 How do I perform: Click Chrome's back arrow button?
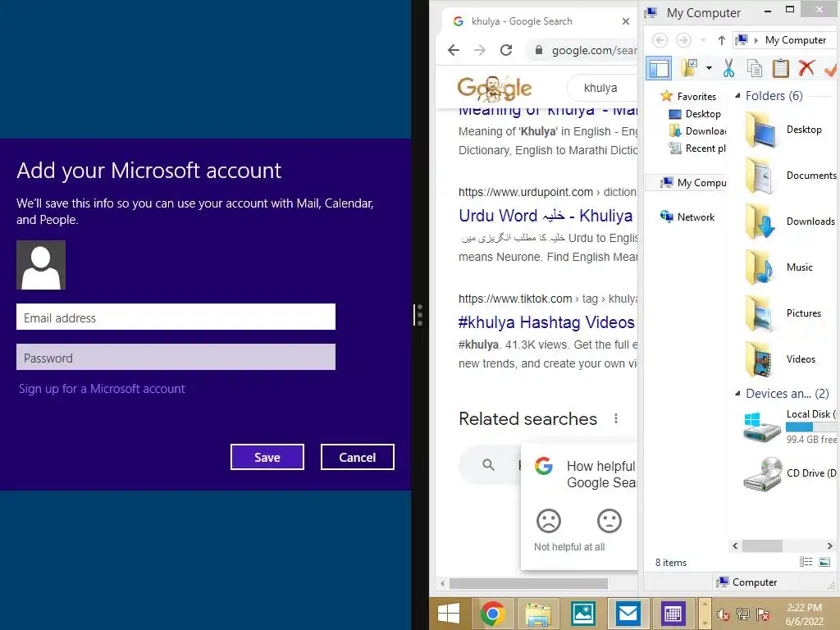[454, 50]
